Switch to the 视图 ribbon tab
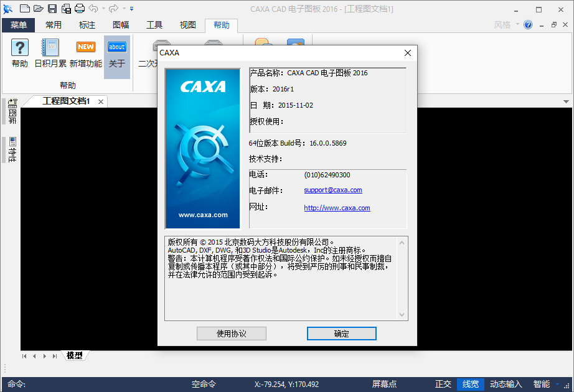This screenshot has height=392, width=574. (x=188, y=25)
